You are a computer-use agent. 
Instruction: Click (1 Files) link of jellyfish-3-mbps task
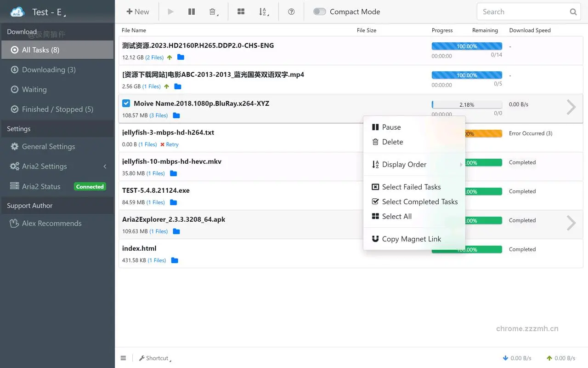(148, 144)
